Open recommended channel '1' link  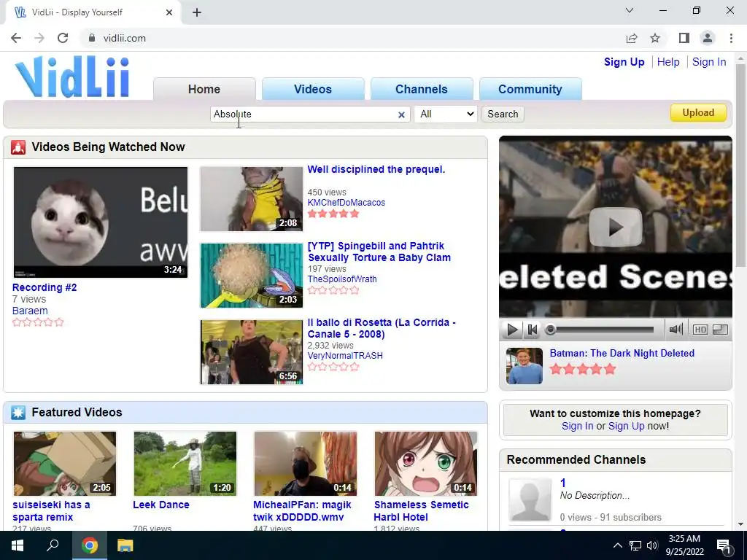point(562,483)
